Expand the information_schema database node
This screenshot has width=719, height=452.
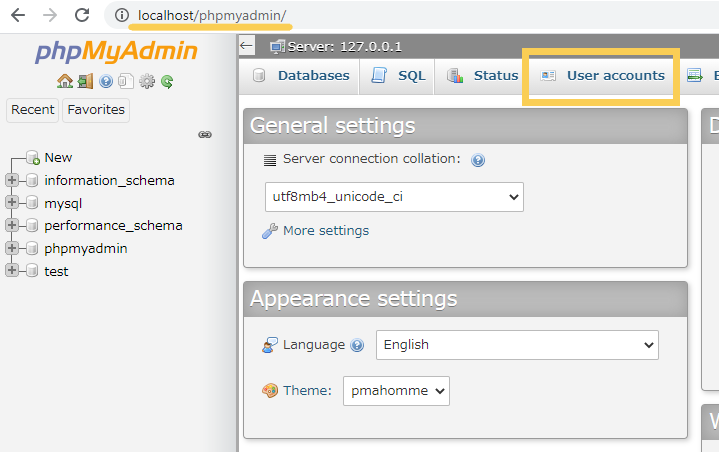coord(12,180)
